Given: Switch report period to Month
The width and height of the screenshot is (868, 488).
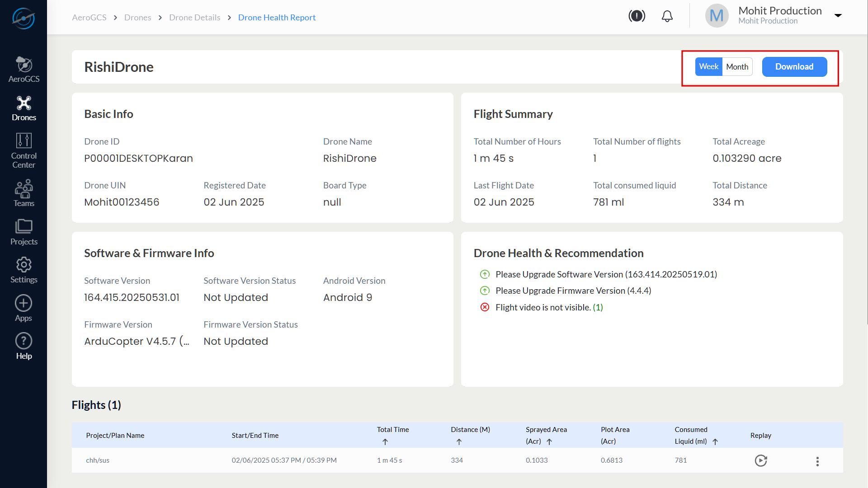Looking at the screenshot, I should pyautogui.click(x=737, y=67).
